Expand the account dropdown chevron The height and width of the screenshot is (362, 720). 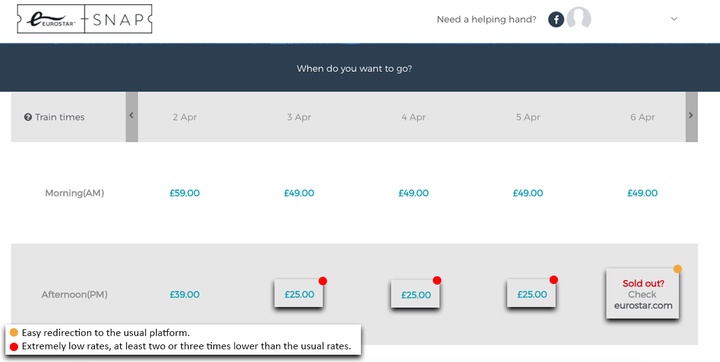point(674,19)
